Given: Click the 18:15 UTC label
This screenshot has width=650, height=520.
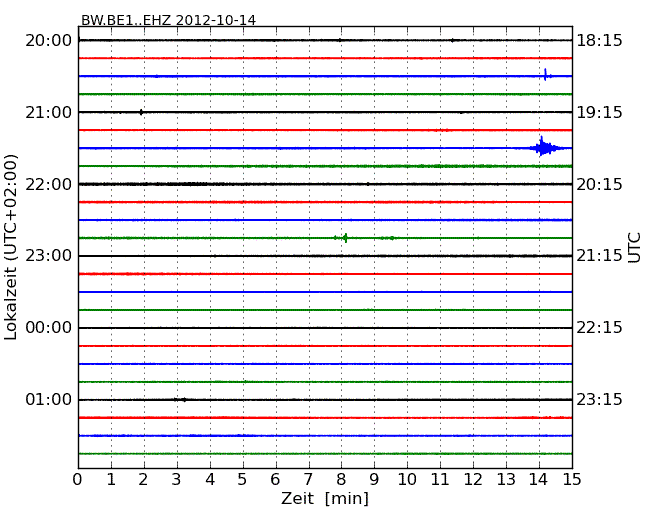Looking at the screenshot, I should pos(599,41).
